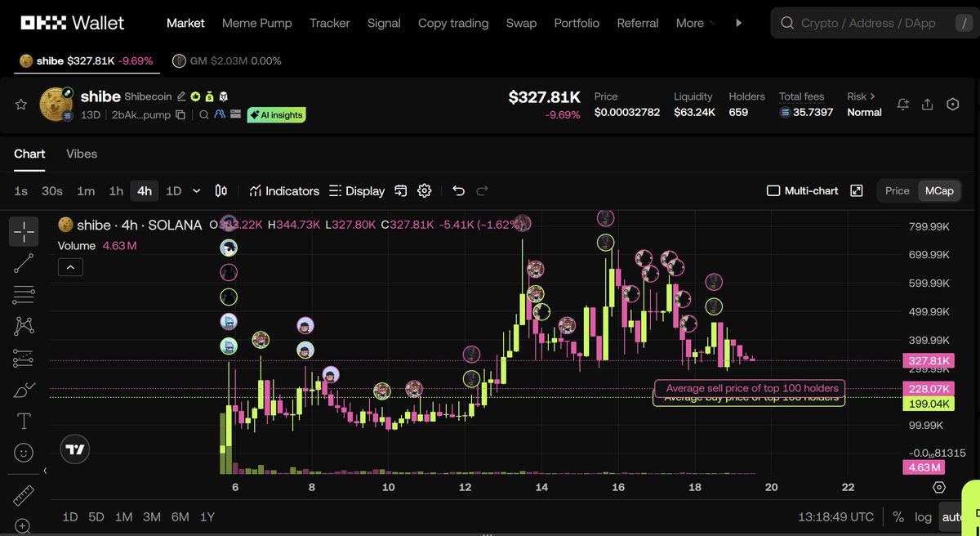Copy the 2bAk...pump contract address
This screenshot has width=980, height=536.
coord(180,115)
